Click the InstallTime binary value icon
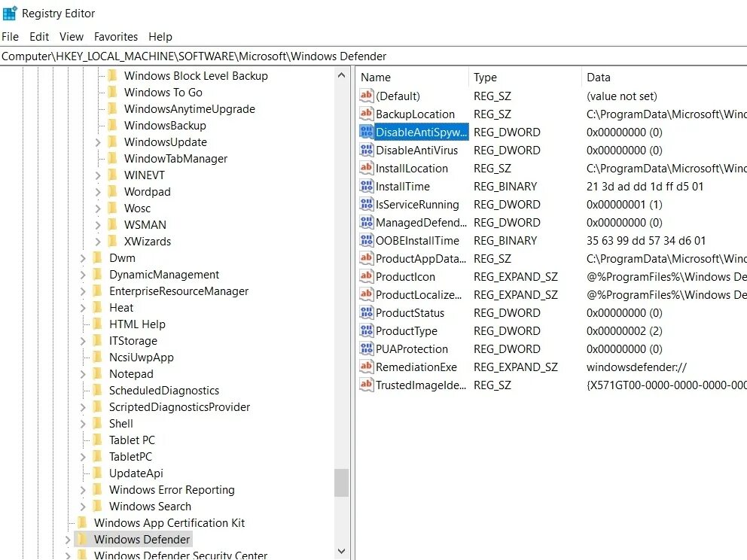This screenshot has width=747, height=560. tap(367, 186)
